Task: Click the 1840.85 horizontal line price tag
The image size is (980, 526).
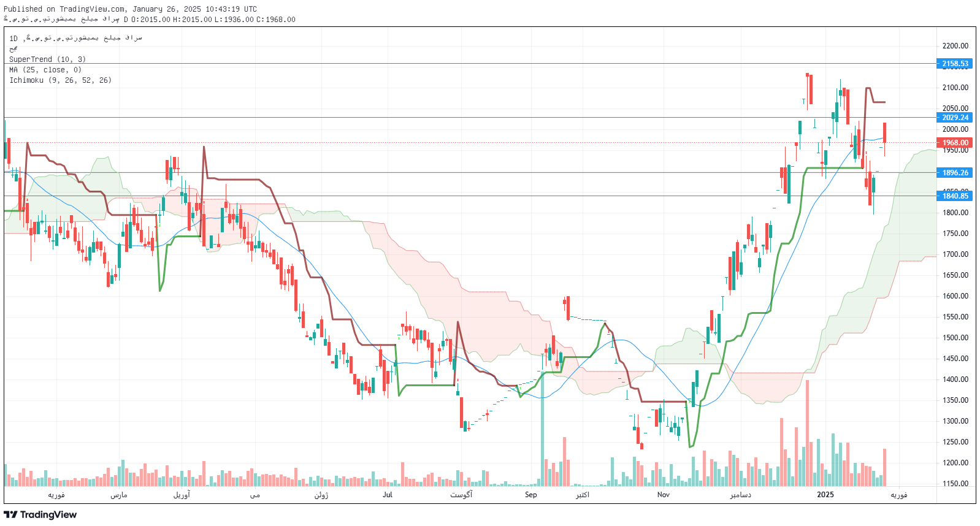Action: 955,196
